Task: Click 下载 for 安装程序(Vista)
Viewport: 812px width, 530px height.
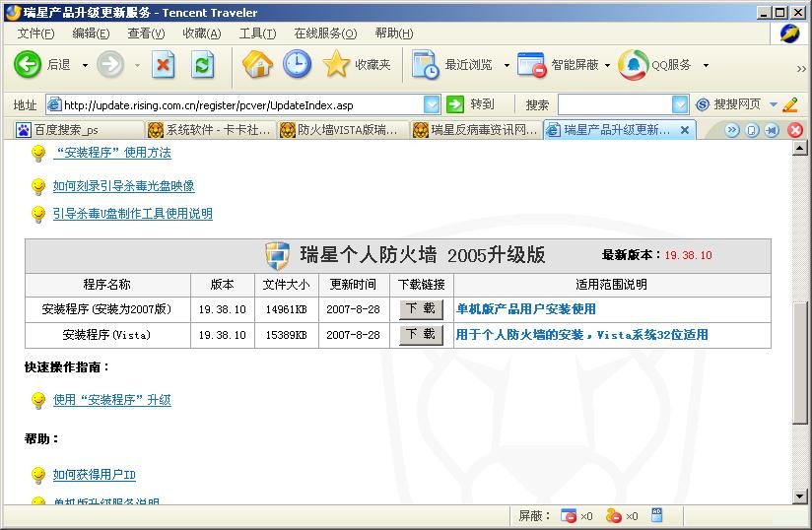Action: click(x=421, y=334)
